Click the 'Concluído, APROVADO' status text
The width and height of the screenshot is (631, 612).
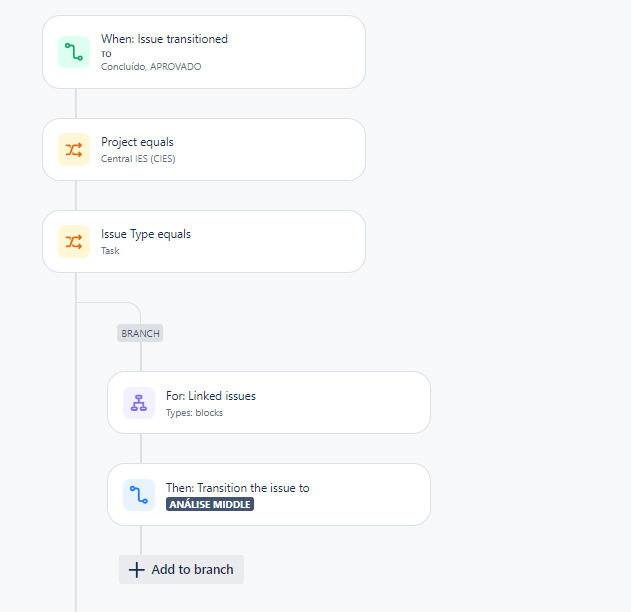(x=151, y=67)
